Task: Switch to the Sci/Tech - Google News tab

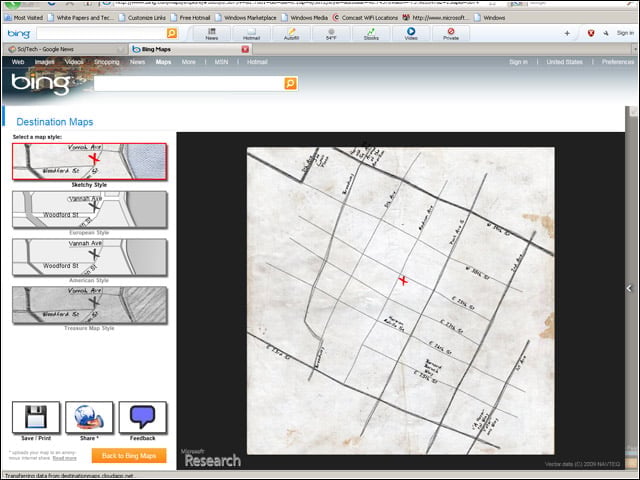Action: tap(65, 49)
